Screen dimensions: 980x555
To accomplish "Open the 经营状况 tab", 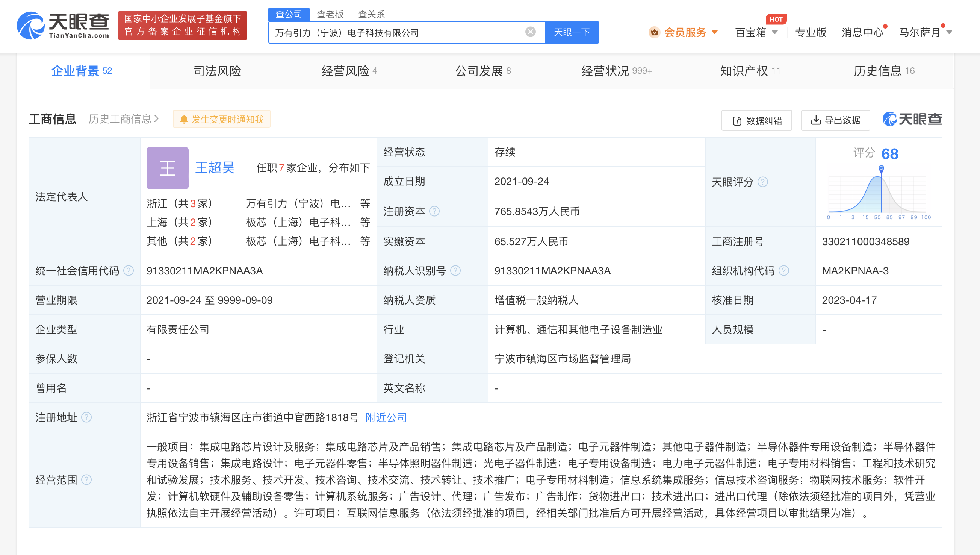I will click(617, 71).
